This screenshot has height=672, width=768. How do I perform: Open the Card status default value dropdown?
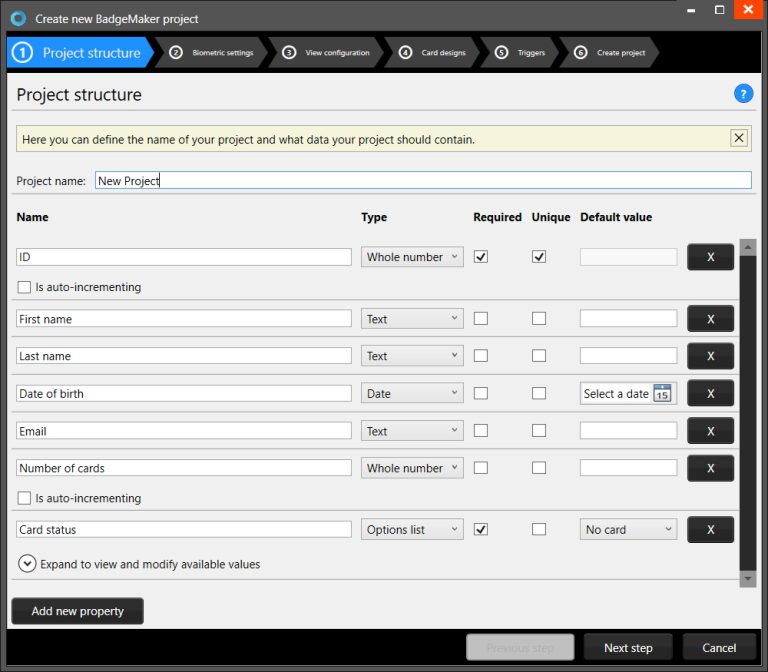pos(628,530)
